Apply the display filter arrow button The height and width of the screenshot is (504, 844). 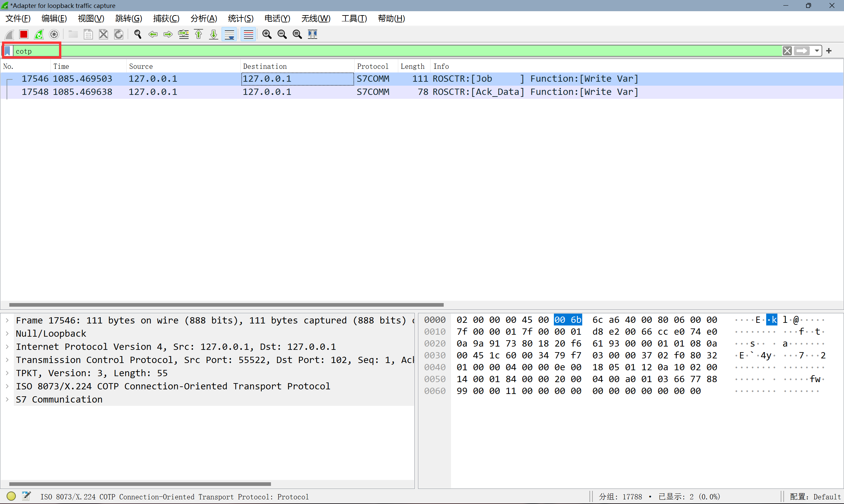tap(802, 51)
